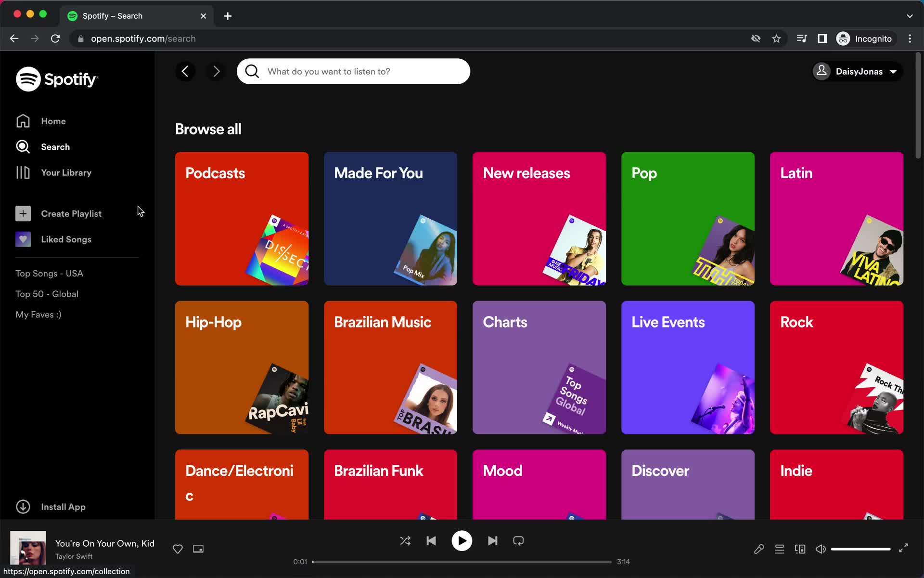Screen dimensions: 924x578
Task: Go forward with Spotify's forward arrow
Action: 216,71
